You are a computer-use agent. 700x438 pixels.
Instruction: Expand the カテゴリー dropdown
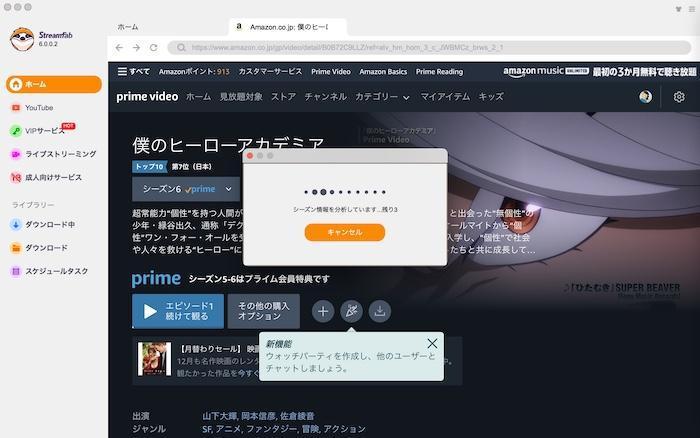click(x=382, y=97)
